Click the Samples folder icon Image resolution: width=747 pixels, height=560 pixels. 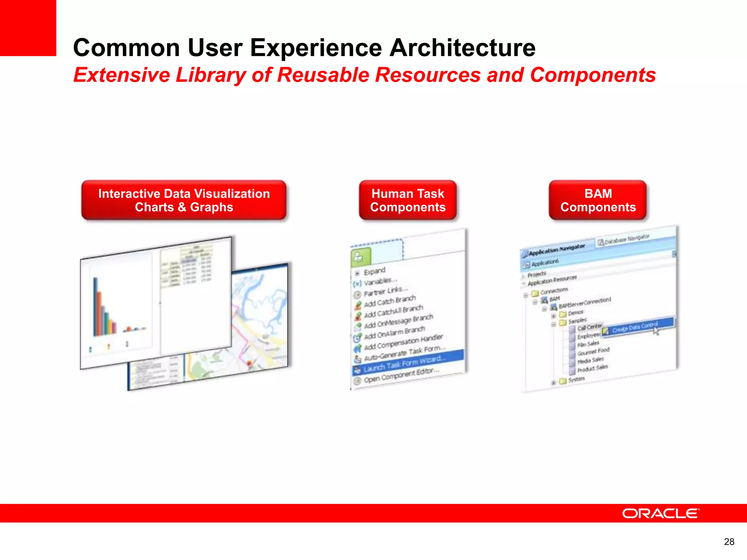point(563,322)
